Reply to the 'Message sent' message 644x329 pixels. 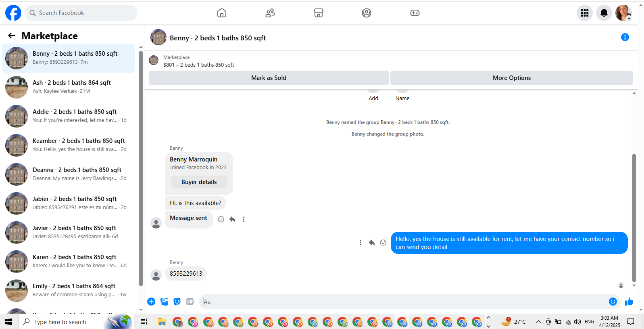coord(232,219)
